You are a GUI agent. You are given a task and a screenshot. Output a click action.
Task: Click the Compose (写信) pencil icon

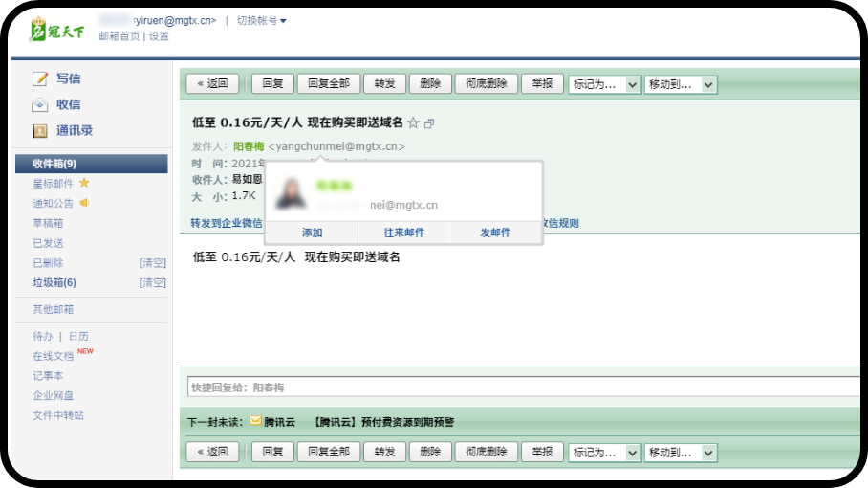tap(40, 78)
